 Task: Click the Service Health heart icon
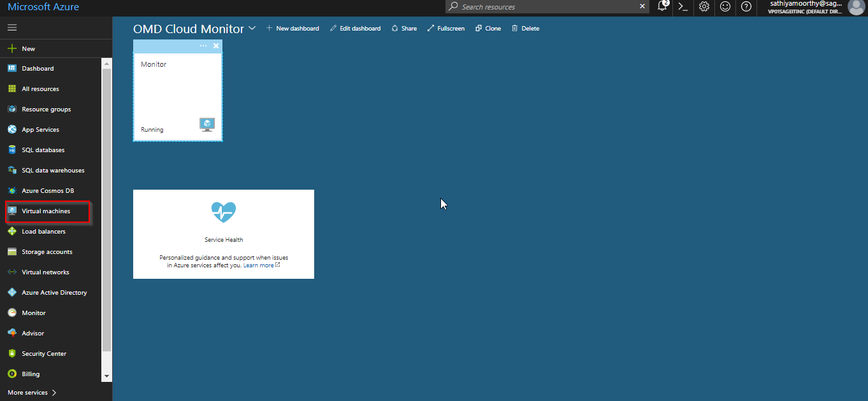tap(224, 212)
